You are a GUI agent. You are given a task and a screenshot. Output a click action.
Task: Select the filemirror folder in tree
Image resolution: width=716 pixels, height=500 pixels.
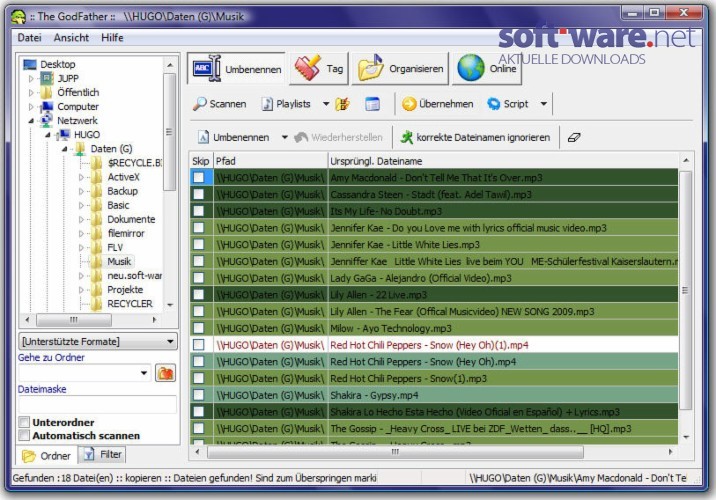coord(126,233)
